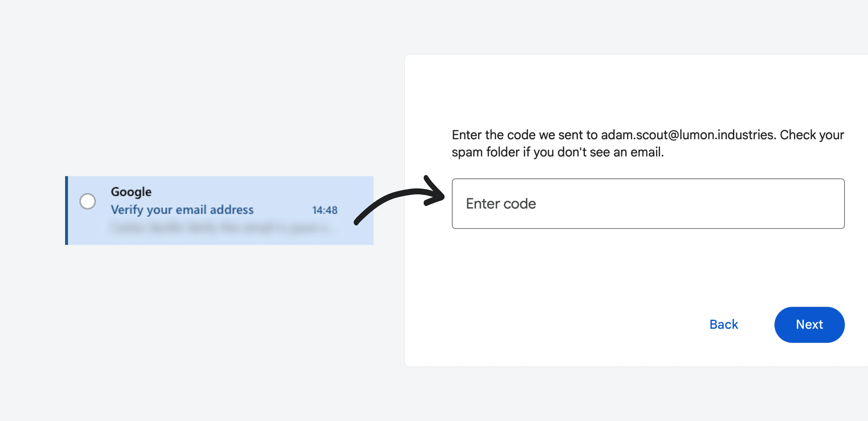
Task: Click the "spam folder" words in the instructions
Action: tap(485, 152)
